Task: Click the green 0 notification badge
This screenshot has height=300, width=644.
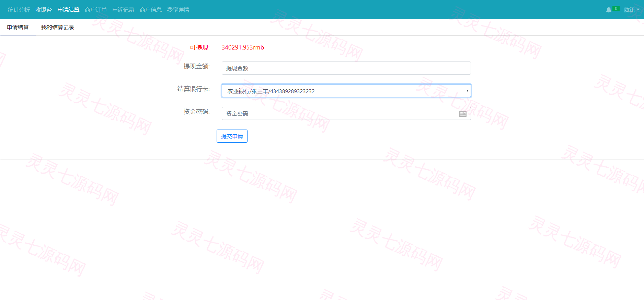Action: [x=616, y=8]
